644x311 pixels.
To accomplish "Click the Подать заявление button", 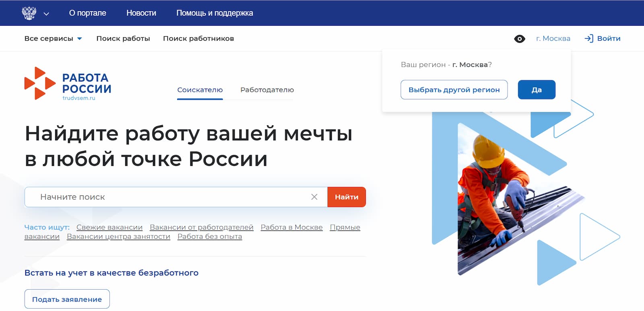I will (x=67, y=299).
